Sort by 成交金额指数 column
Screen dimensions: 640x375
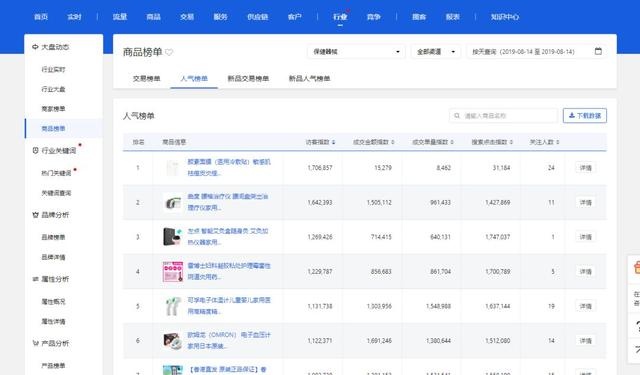(373, 142)
